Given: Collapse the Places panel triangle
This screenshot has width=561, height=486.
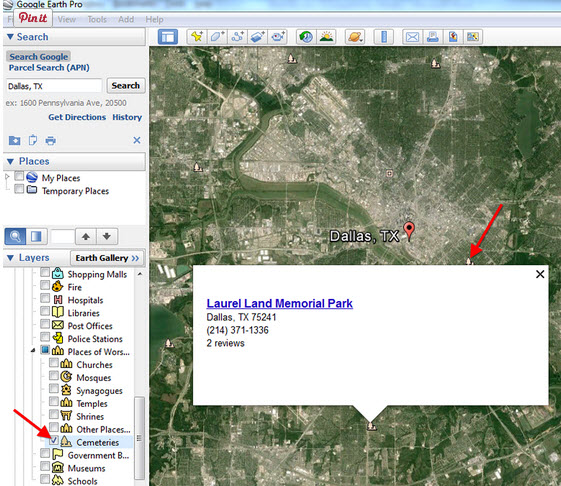Looking at the screenshot, I should pyautogui.click(x=10, y=161).
